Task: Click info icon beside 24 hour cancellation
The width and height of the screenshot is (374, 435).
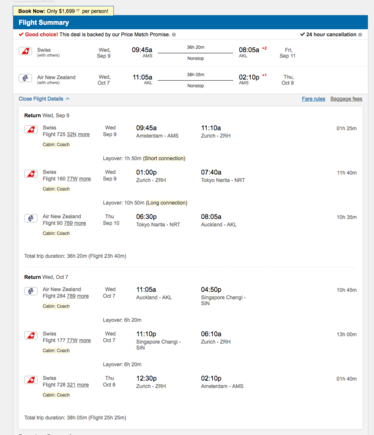Action: [360, 35]
